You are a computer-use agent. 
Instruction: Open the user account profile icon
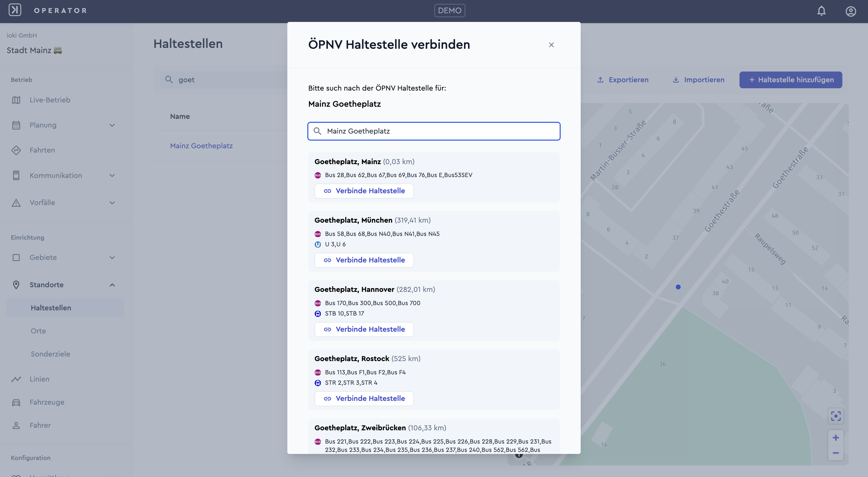[x=851, y=11]
